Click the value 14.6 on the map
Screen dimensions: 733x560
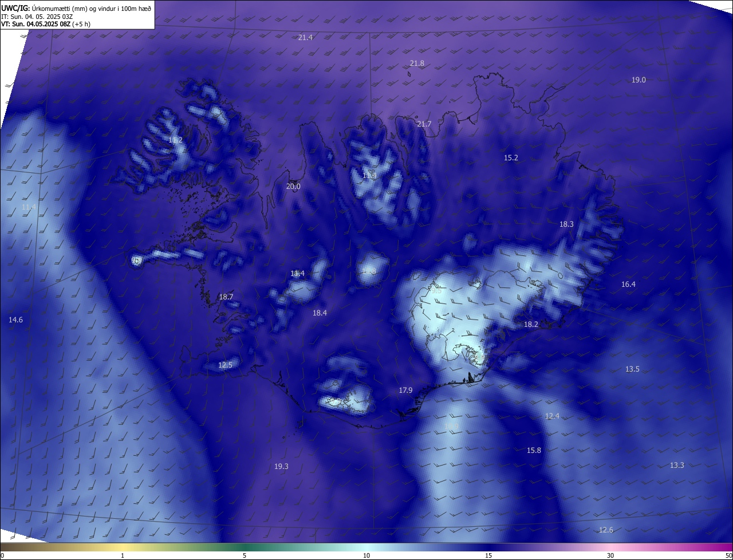pos(15,320)
